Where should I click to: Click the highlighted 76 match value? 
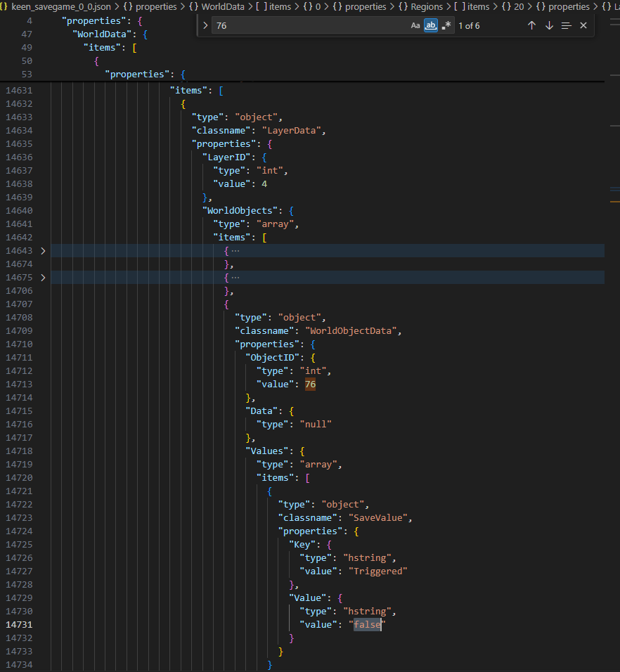pyautogui.click(x=310, y=385)
